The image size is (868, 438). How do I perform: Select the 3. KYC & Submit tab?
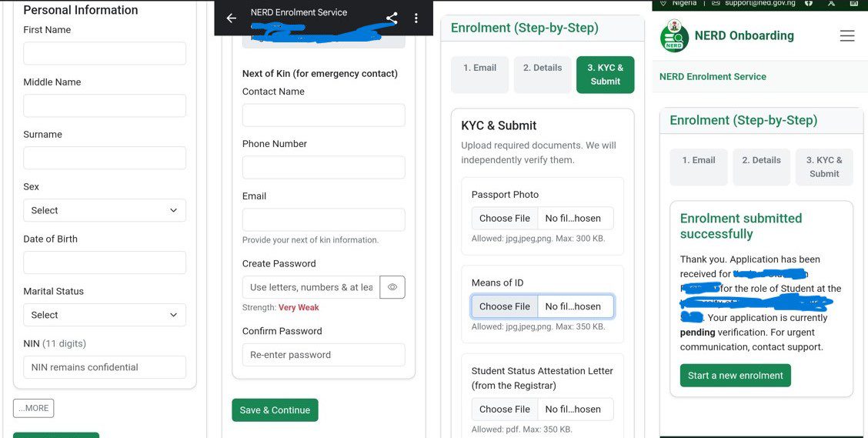[605, 75]
